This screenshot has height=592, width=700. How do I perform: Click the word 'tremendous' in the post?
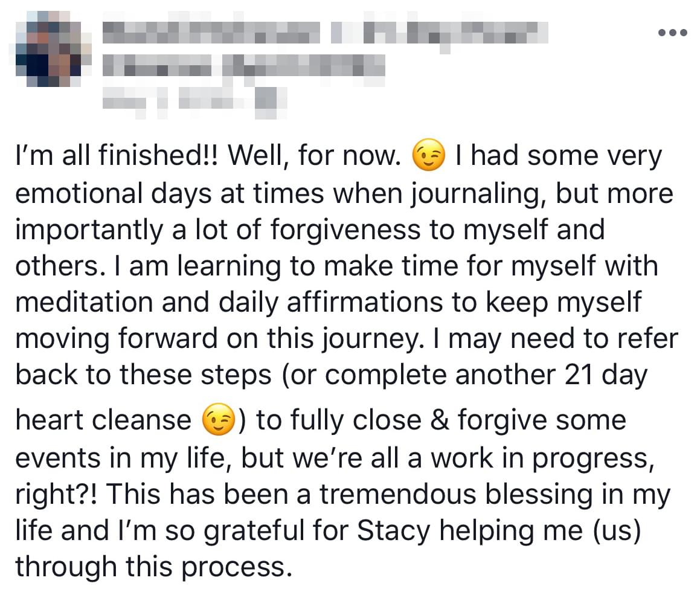398,494
